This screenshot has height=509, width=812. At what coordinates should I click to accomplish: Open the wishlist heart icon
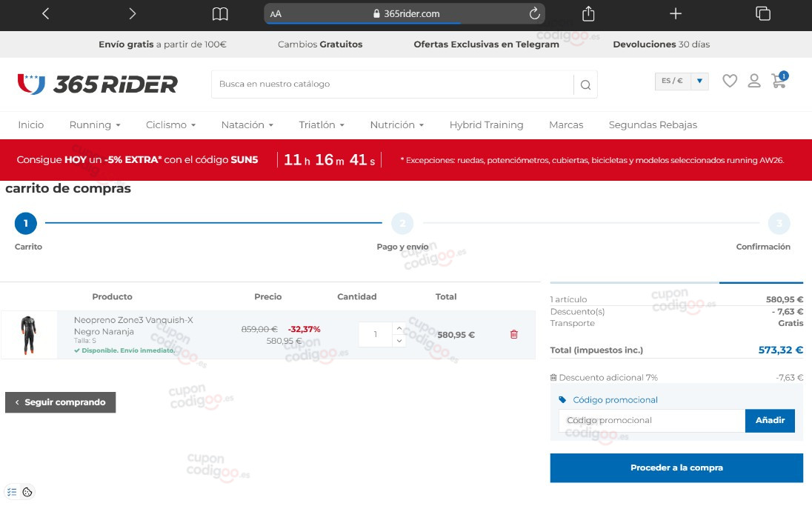point(730,81)
